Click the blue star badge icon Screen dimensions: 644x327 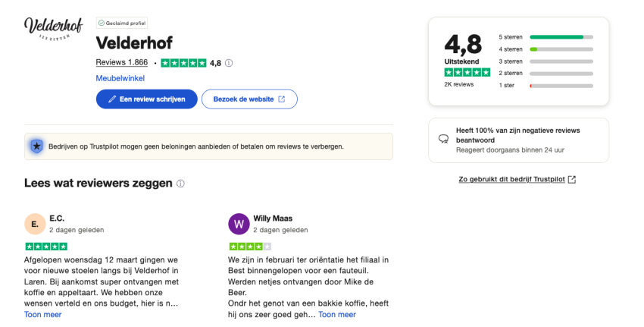pyautogui.click(x=36, y=146)
